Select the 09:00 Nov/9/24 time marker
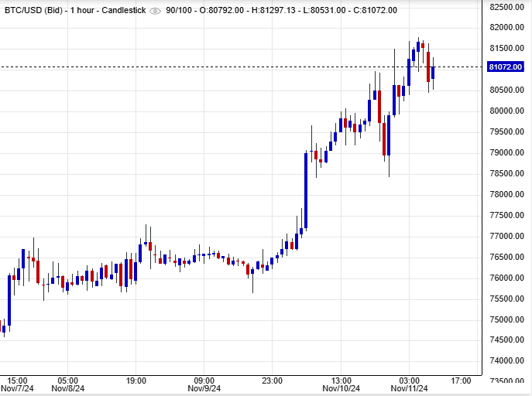Viewport: 532px width, 396px height. click(204, 384)
